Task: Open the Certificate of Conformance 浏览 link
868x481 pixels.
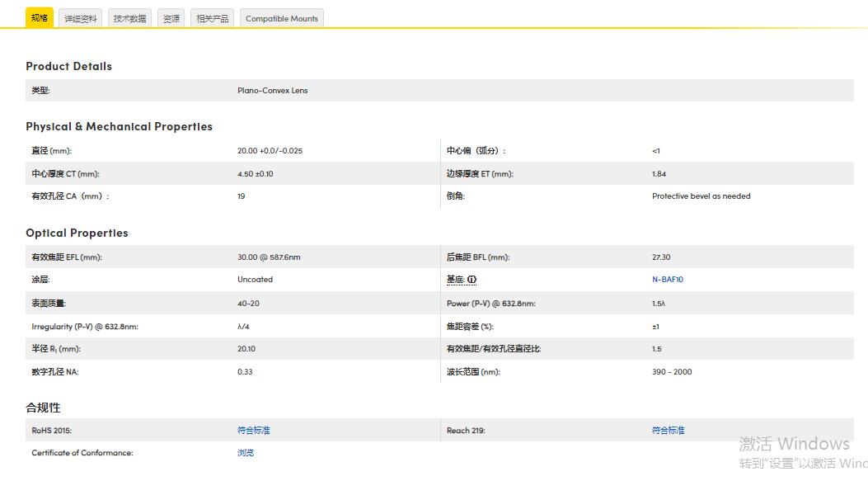Action: (x=246, y=453)
